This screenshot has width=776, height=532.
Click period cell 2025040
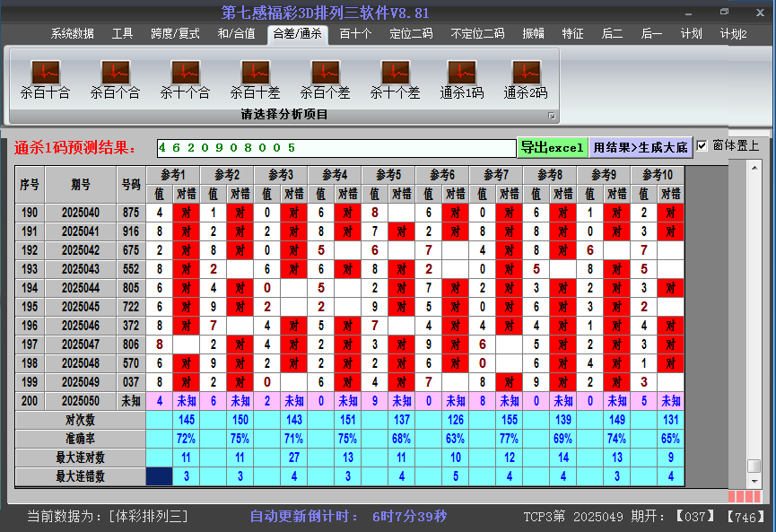[81, 213]
